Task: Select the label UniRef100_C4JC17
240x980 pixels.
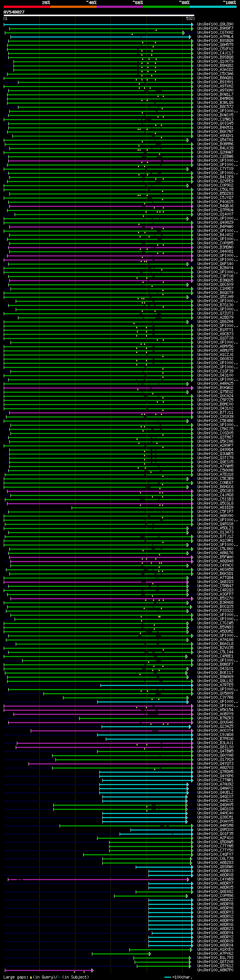Action: click(x=215, y=53)
